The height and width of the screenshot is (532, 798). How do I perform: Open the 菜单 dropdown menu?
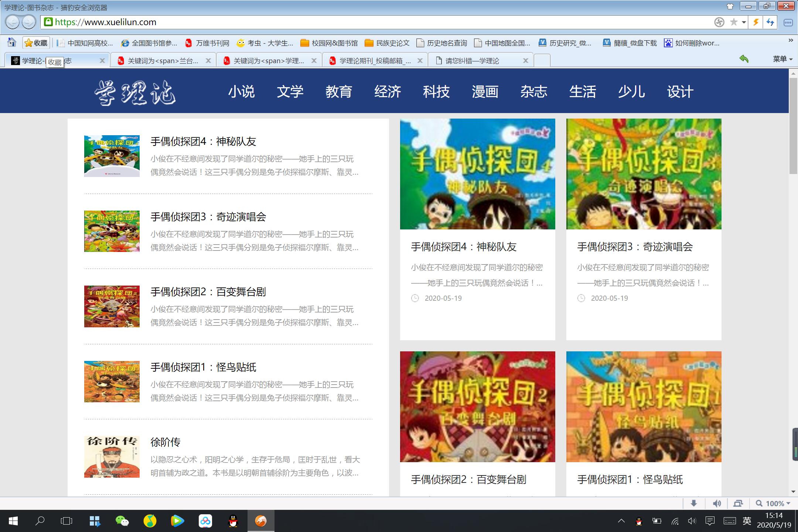[782, 59]
